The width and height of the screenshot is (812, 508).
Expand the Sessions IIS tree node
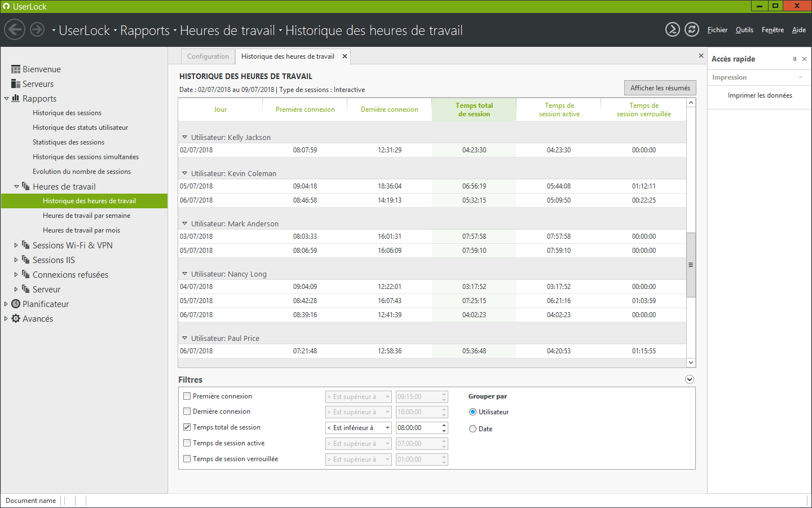point(16,260)
